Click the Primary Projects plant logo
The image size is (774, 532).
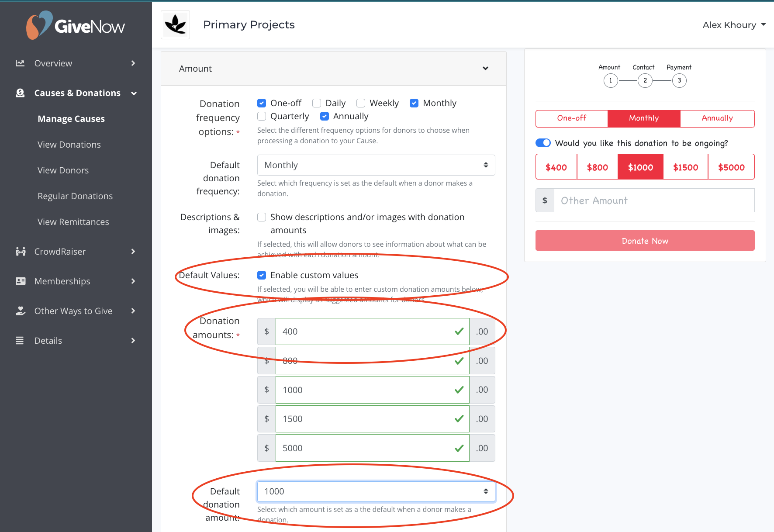(x=175, y=24)
